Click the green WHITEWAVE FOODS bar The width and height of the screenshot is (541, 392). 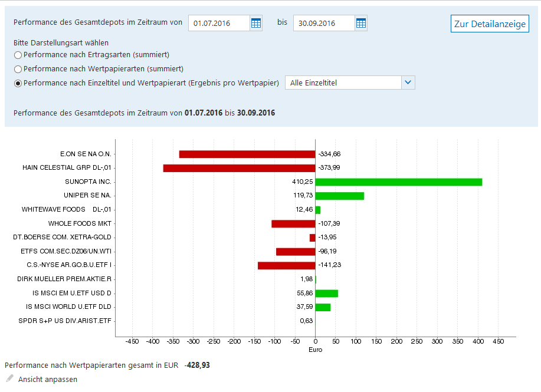318,210
